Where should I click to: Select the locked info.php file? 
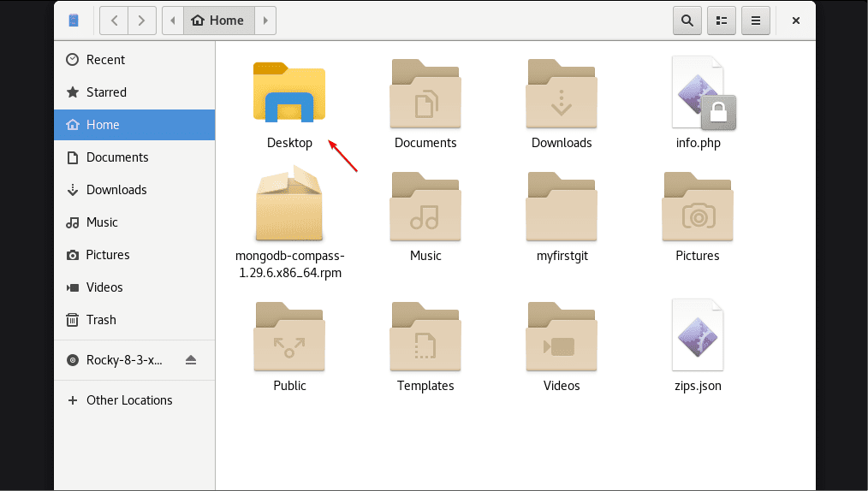(700, 92)
